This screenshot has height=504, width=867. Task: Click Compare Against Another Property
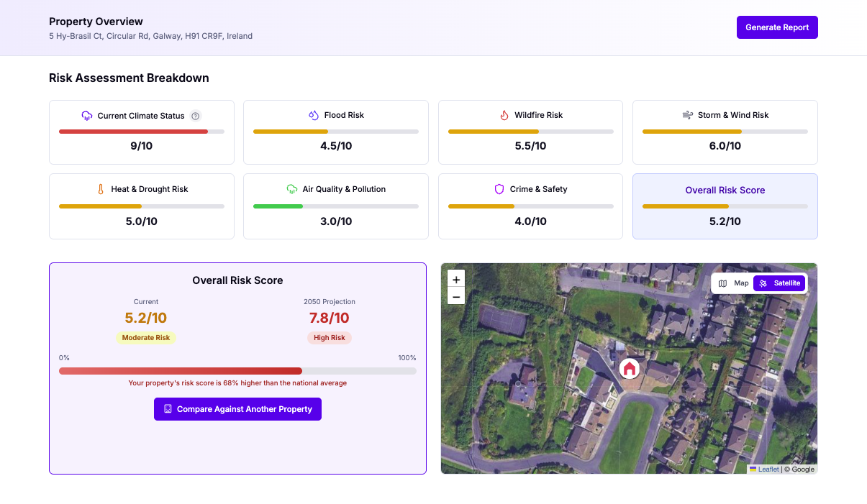237,408
